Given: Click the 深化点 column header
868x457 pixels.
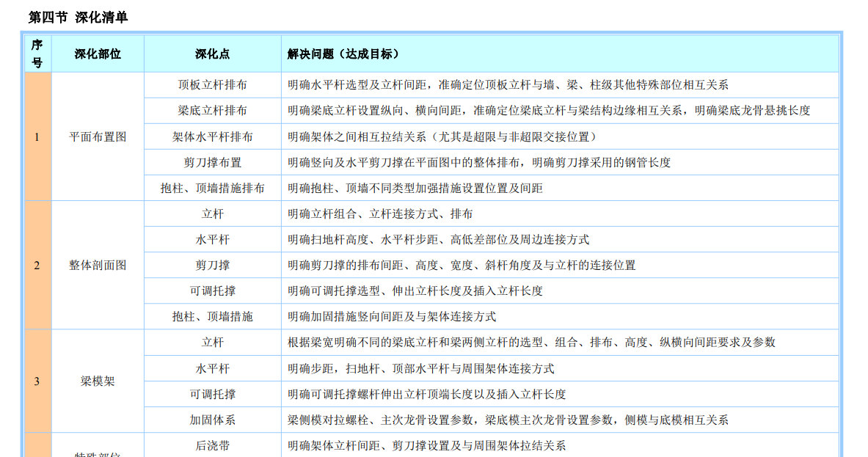Looking at the screenshot, I should click(212, 54).
